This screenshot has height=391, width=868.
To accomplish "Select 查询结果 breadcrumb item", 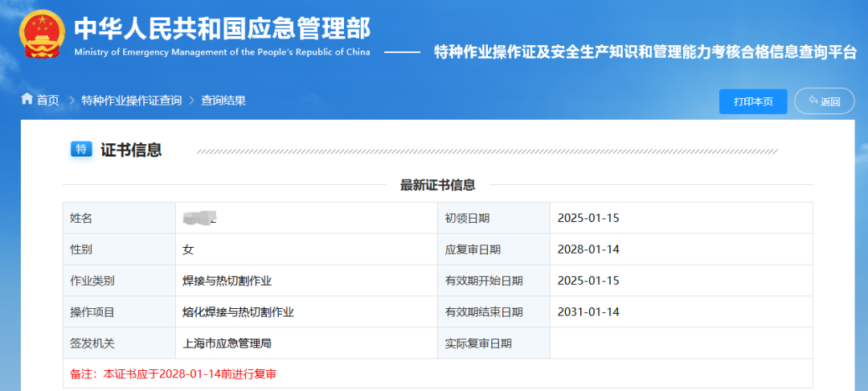I will point(223,101).
